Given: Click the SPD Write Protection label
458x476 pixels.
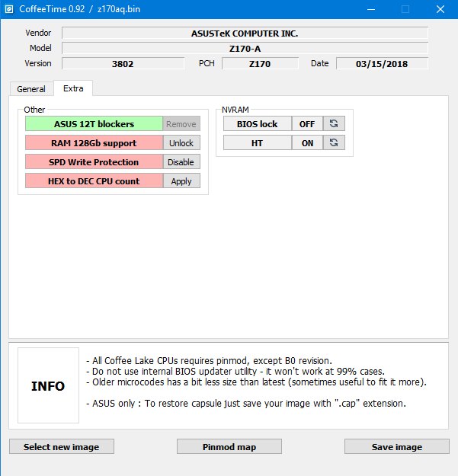Looking at the screenshot, I should [94, 162].
